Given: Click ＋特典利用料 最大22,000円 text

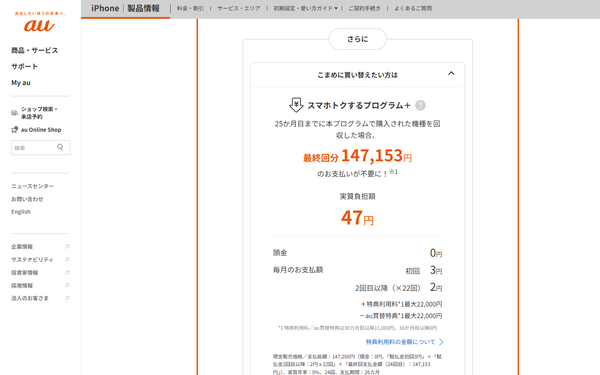Looking at the screenshot, I should click(x=401, y=304).
